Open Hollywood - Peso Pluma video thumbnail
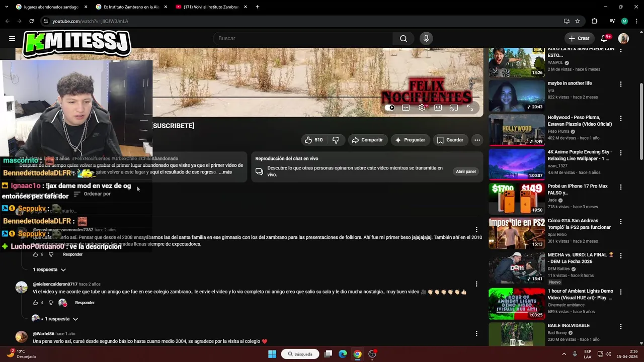The height and width of the screenshot is (362, 644). pos(517,130)
